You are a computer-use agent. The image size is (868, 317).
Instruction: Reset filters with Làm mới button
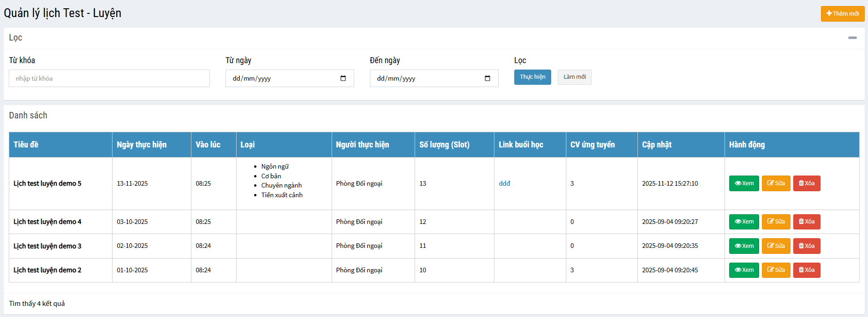574,77
